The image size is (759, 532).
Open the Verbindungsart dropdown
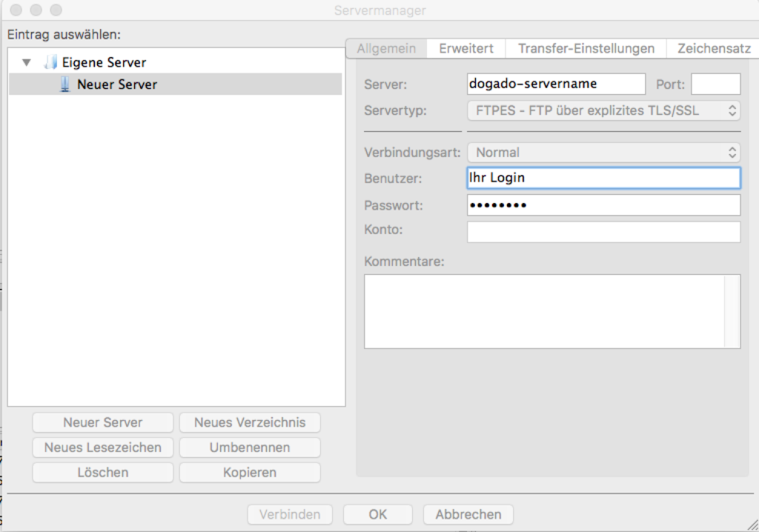pos(604,153)
